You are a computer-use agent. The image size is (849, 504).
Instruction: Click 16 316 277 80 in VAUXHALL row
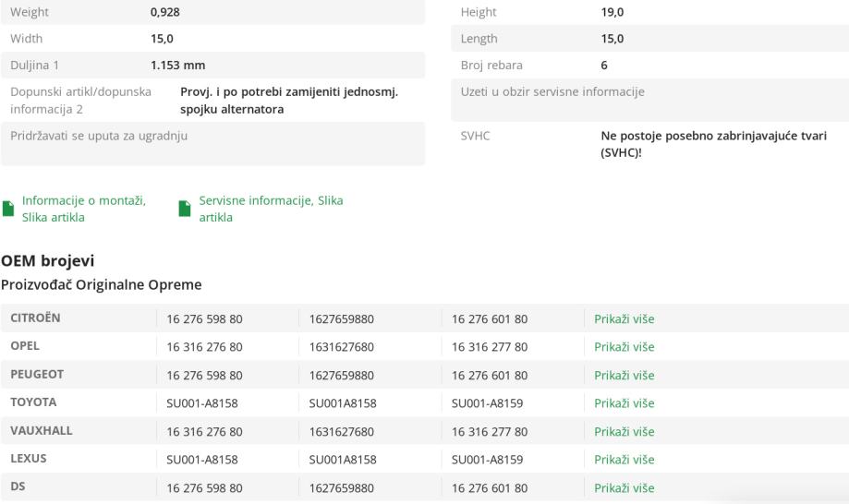pos(490,431)
